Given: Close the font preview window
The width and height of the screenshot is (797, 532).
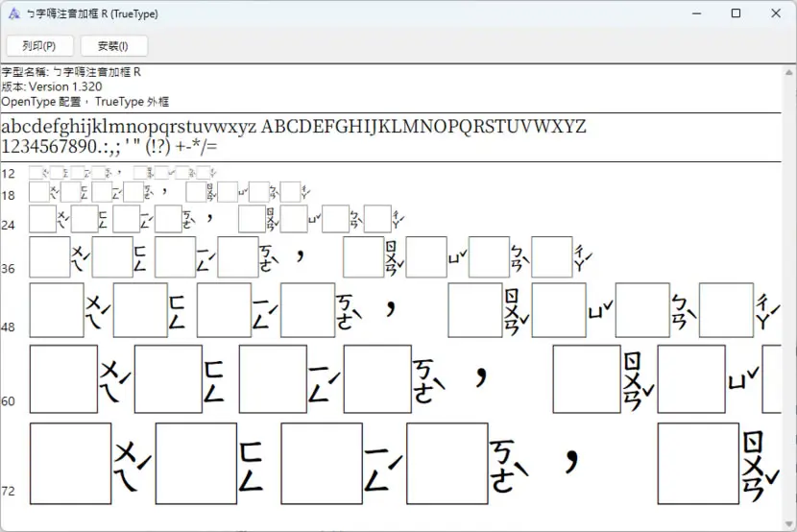Looking at the screenshot, I should click(x=776, y=13).
